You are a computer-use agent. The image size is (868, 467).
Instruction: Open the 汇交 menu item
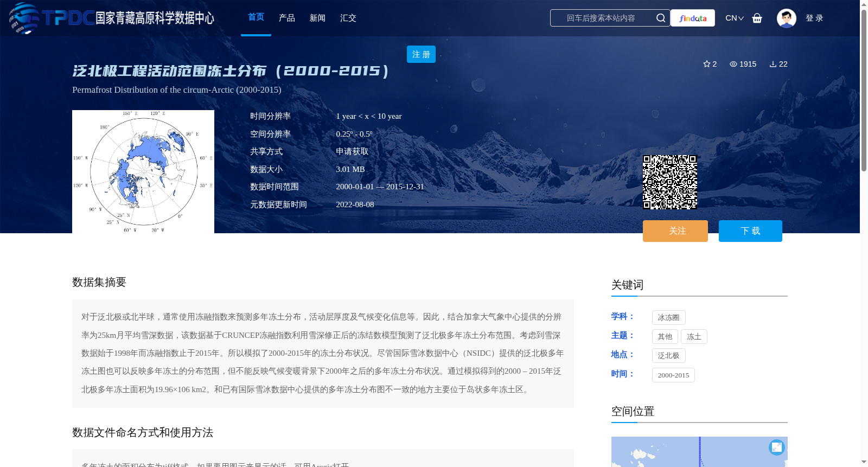tap(348, 18)
